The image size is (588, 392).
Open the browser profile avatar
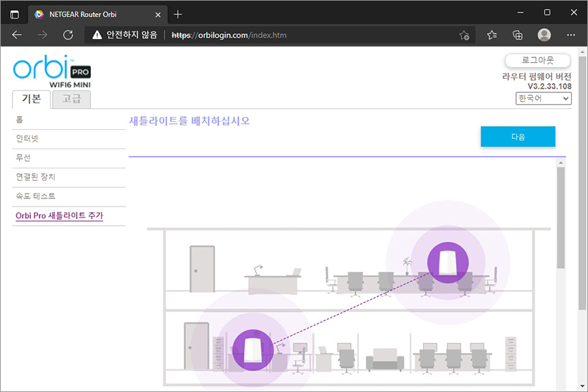coord(544,35)
